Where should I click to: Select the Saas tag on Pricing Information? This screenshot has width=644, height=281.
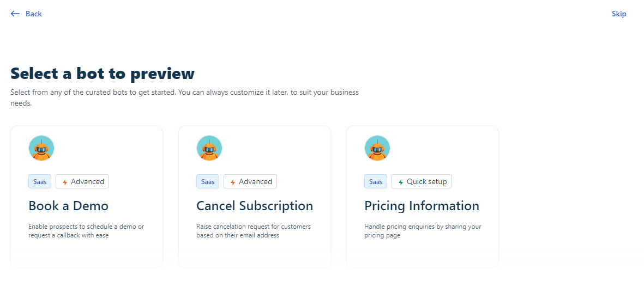(376, 181)
